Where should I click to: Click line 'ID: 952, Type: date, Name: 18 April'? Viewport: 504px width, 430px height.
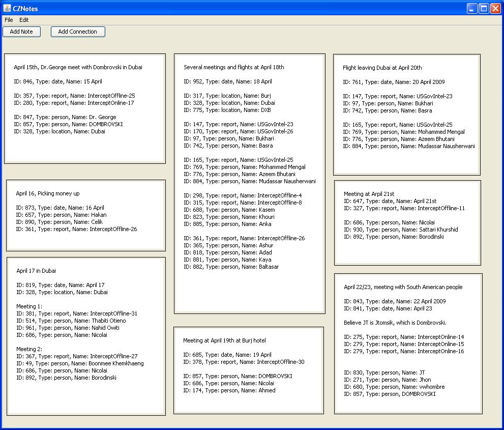coord(227,81)
